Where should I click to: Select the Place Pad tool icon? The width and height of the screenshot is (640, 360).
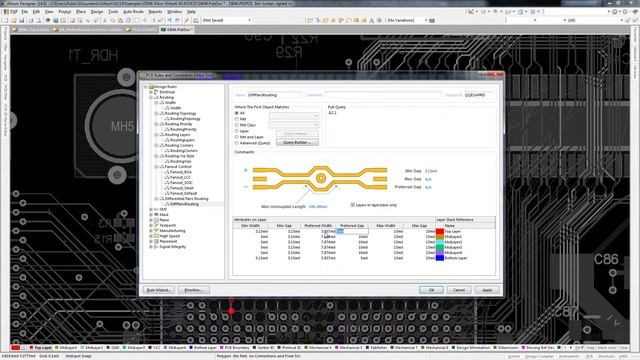click(x=333, y=20)
